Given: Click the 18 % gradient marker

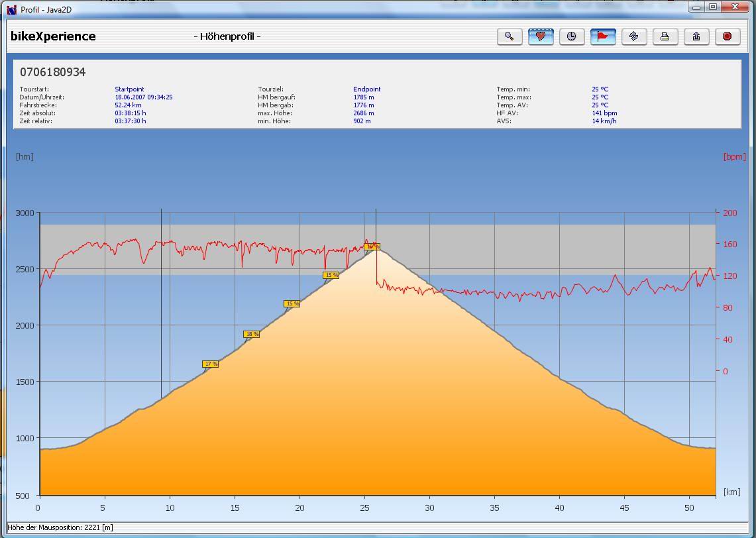Looking at the screenshot, I should [x=251, y=335].
